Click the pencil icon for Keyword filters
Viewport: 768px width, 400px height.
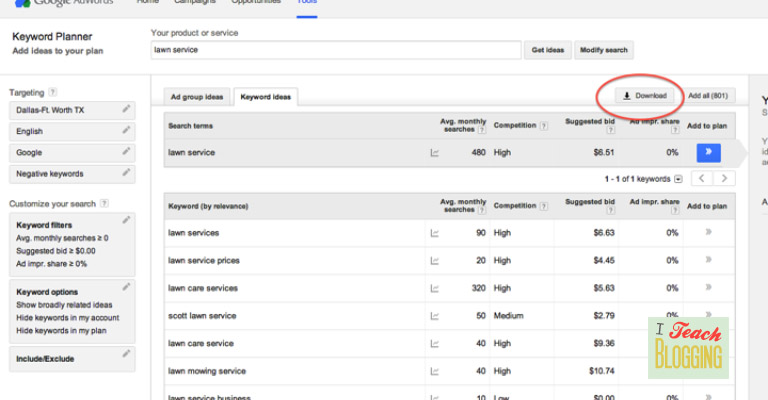point(126,219)
